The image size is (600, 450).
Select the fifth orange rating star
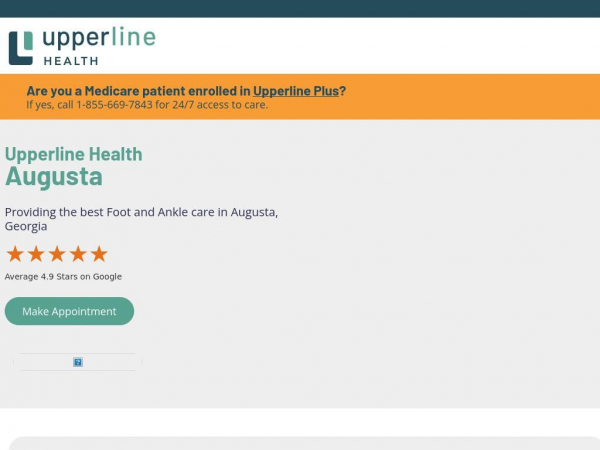99,254
